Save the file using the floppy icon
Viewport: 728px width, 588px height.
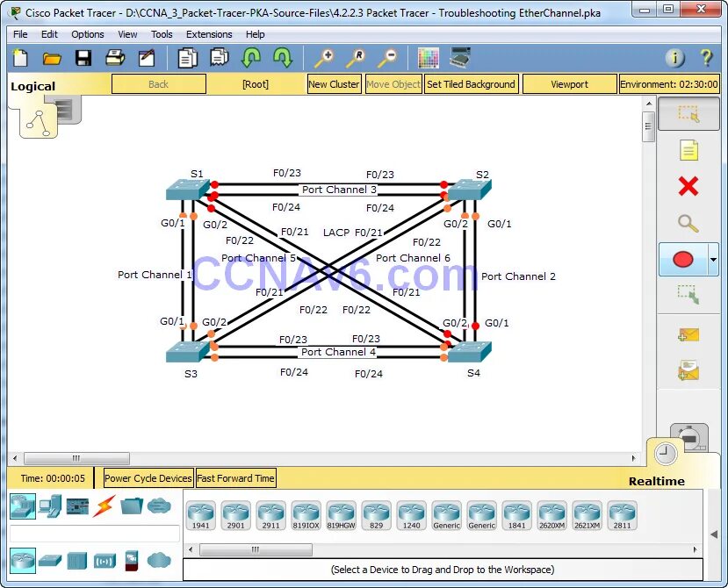click(x=83, y=59)
